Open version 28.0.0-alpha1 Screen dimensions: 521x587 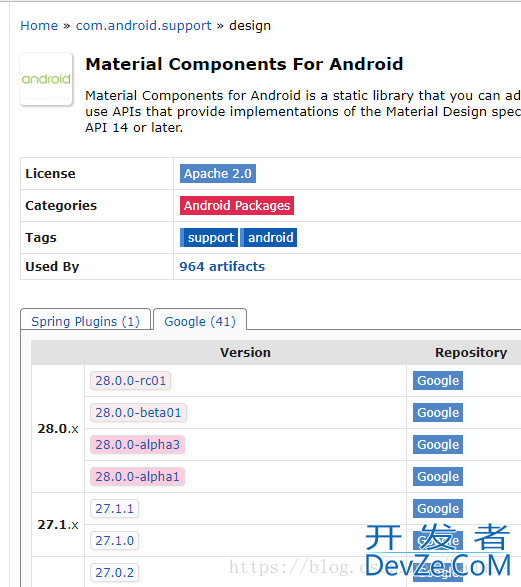[x=137, y=477]
